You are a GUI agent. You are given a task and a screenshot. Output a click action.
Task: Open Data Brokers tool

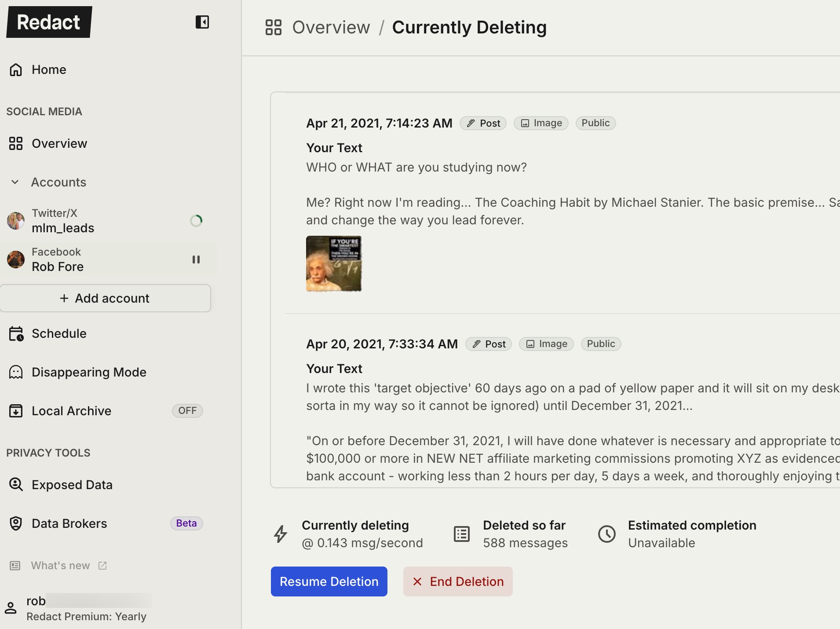tap(69, 523)
